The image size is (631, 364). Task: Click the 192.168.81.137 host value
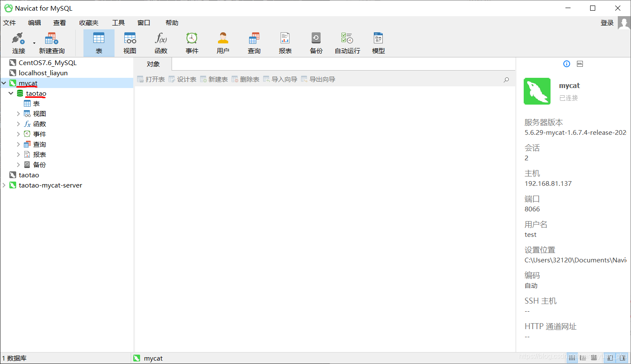click(548, 184)
